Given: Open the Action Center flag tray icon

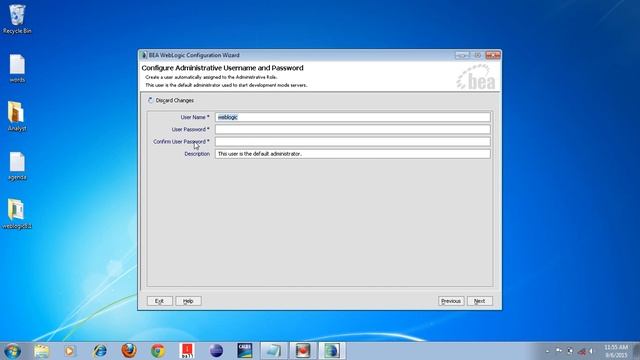Looking at the screenshot, I should click(558, 351).
